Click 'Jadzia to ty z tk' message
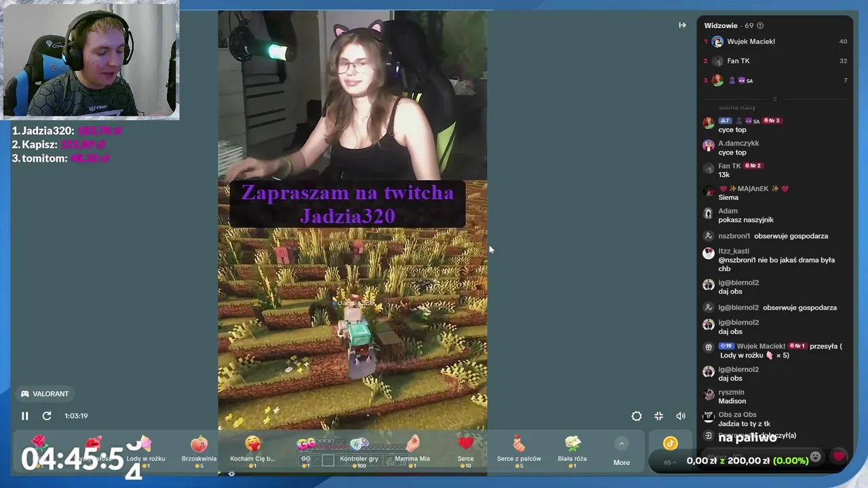This screenshot has width=868, height=488. 745,424
